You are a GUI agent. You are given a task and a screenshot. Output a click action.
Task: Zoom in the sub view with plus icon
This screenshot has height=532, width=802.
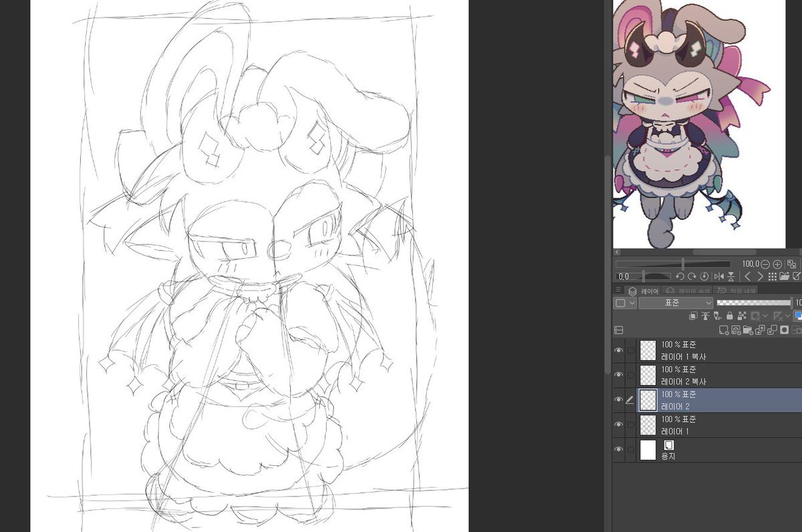pos(777,264)
